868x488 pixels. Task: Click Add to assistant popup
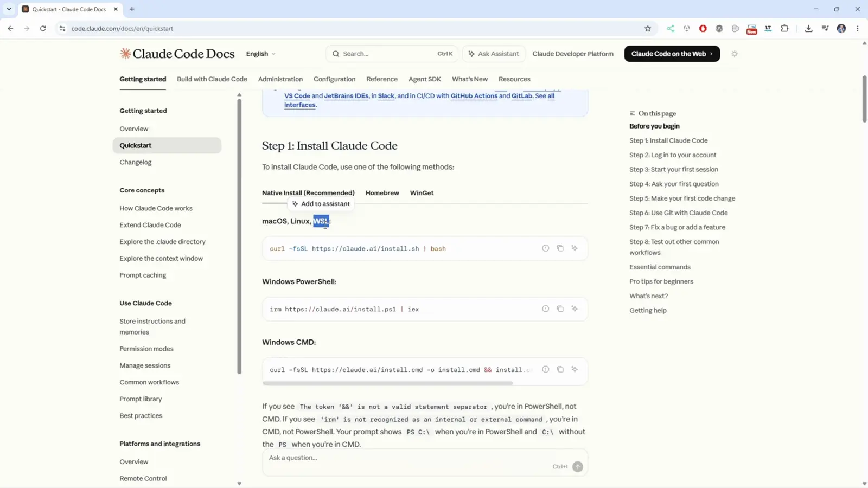[x=321, y=204]
